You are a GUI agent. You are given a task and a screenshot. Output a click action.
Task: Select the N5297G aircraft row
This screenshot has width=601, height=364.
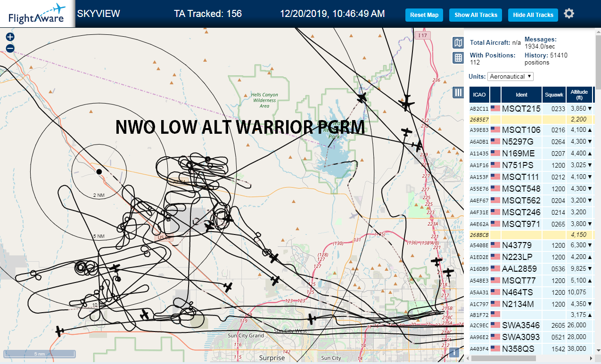[x=531, y=141]
